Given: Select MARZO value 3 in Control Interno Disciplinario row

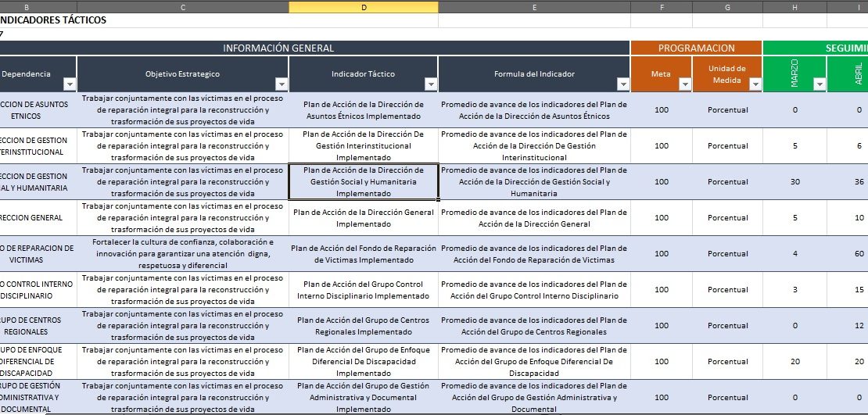Looking at the screenshot, I should pos(795,290).
